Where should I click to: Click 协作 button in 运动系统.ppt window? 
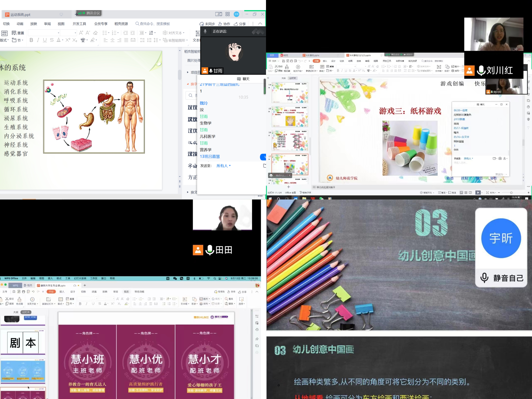pyautogui.click(x=224, y=24)
